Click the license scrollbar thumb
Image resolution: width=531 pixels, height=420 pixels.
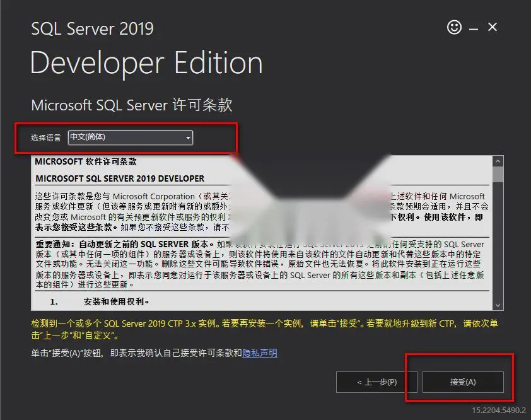point(498,175)
